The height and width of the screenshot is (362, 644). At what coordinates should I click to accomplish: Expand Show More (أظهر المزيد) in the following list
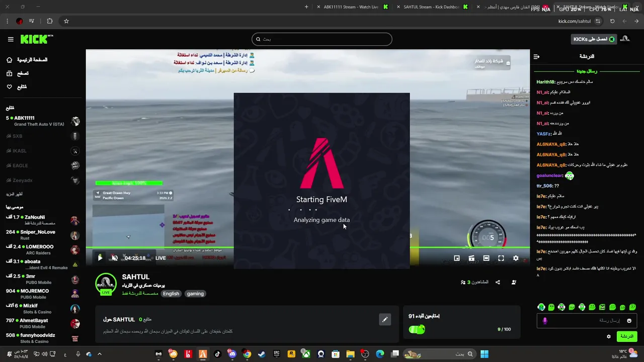[14, 194]
